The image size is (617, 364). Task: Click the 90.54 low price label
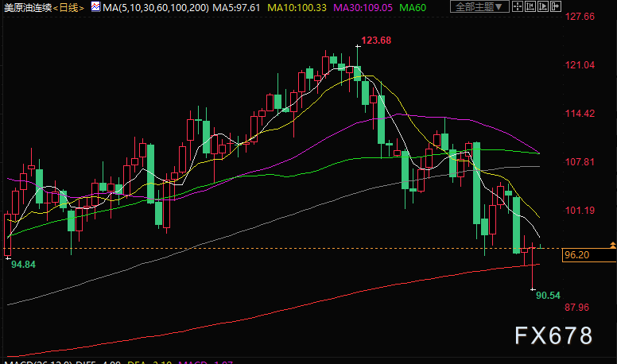coord(548,296)
